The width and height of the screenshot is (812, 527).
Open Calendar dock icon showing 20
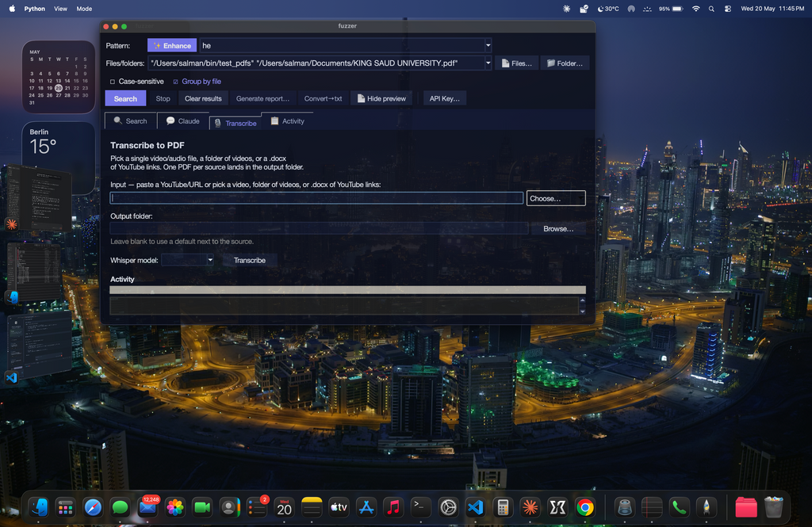(284, 508)
